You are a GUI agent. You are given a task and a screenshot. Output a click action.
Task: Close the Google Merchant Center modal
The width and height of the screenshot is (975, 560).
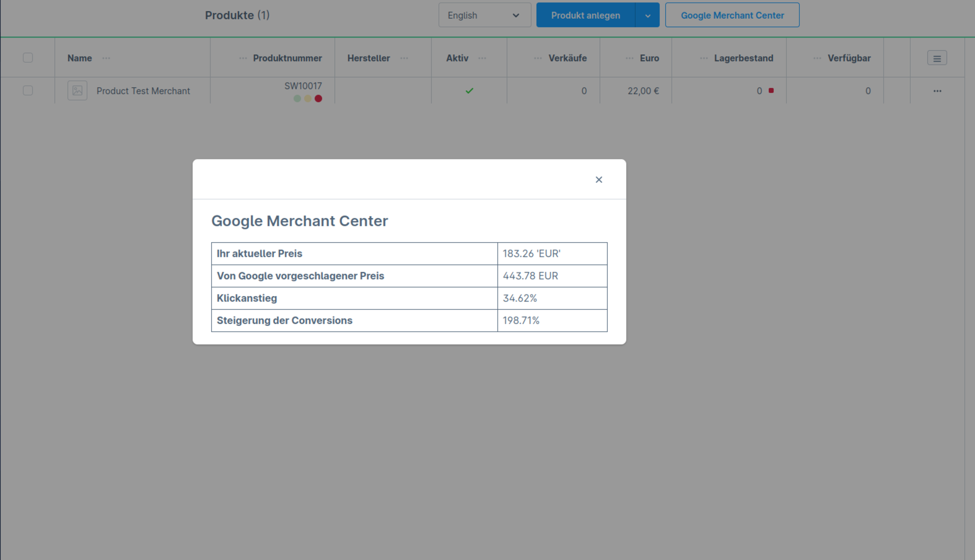599,180
